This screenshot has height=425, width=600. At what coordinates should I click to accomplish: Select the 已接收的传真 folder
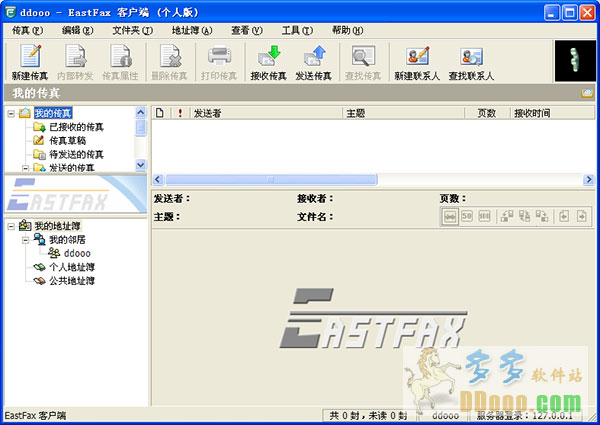(77, 127)
